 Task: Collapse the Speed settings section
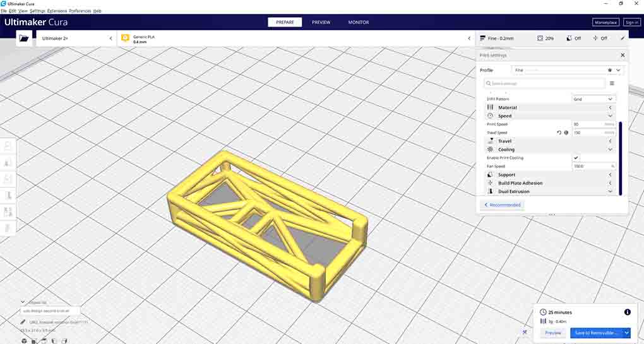[551, 116]
